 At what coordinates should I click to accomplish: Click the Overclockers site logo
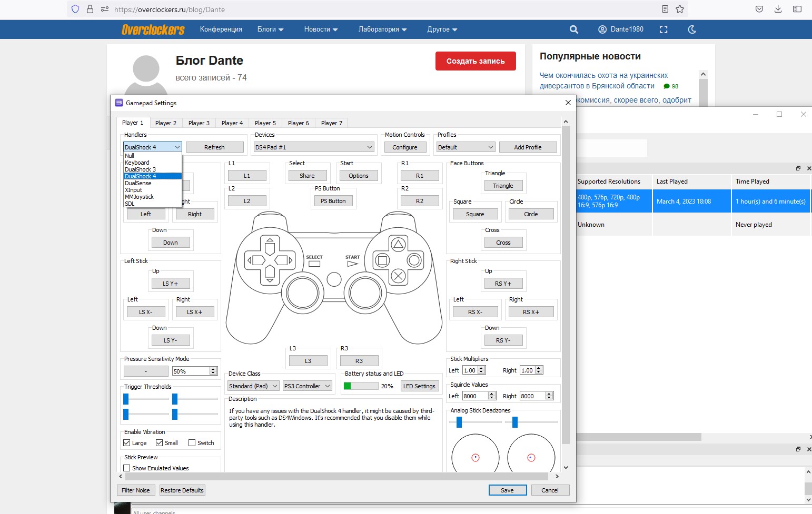pos(153,29)
